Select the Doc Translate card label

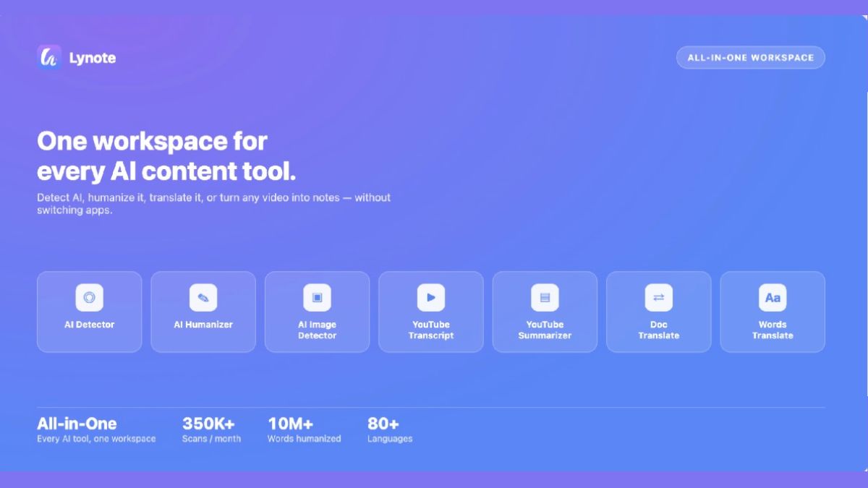click(659, 330)
